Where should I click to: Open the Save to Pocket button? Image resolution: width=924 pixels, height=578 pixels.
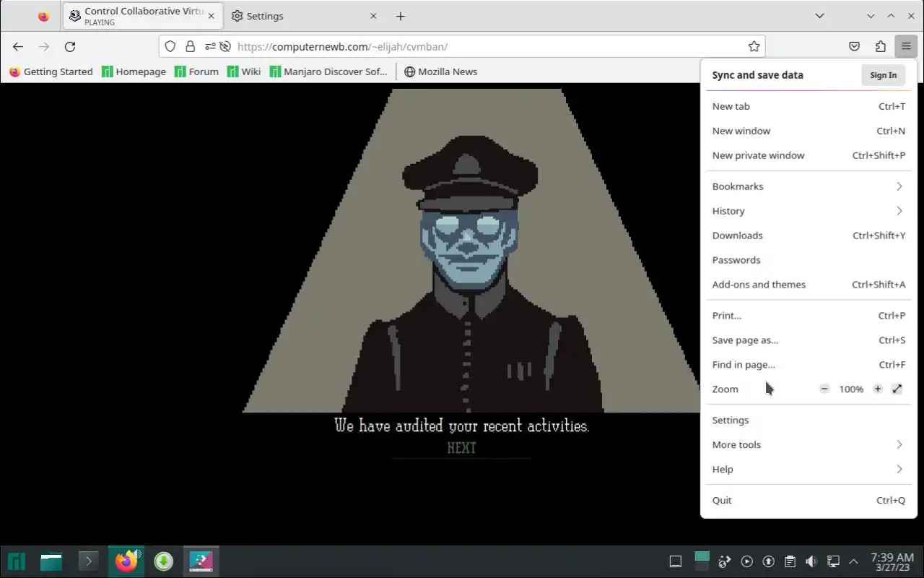tap(854, 46)
